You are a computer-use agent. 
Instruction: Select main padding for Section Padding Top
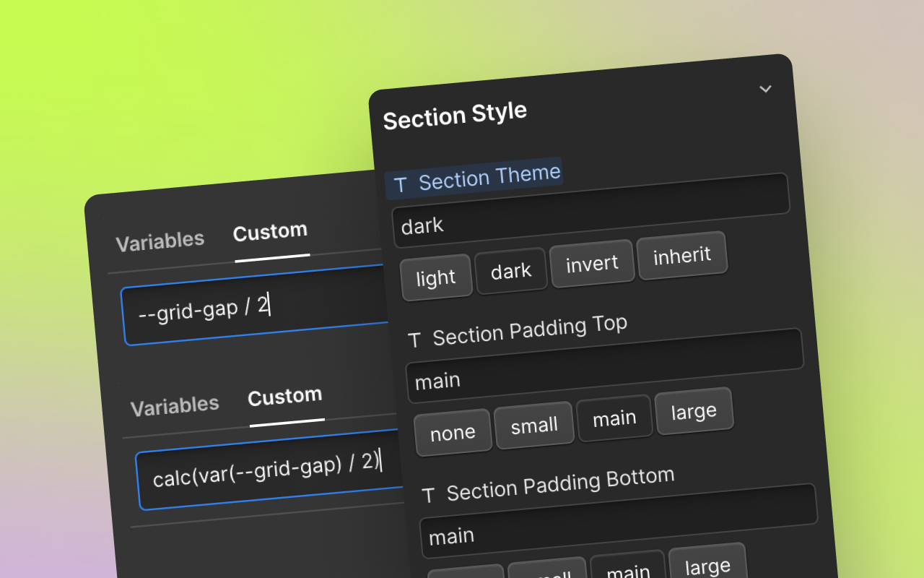click(614, 418)
